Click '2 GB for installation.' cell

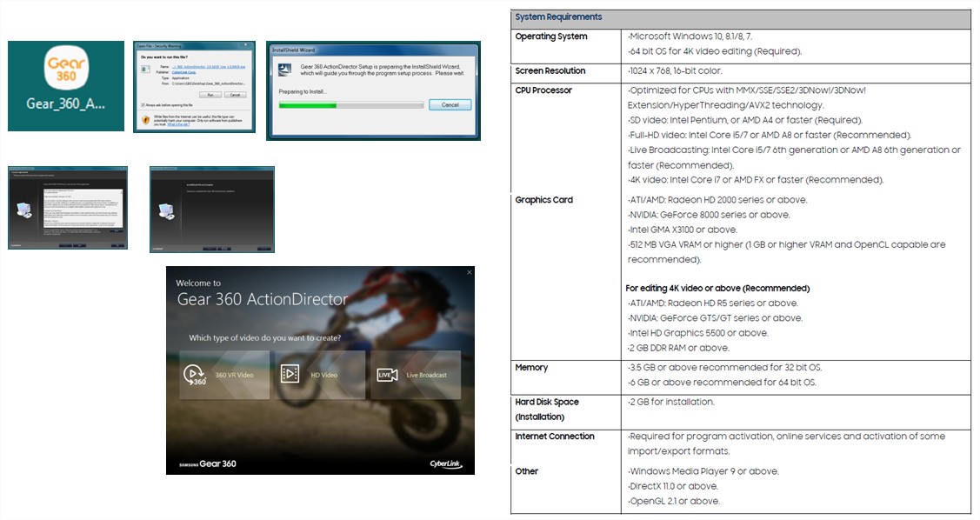click(x=670, y=402)
